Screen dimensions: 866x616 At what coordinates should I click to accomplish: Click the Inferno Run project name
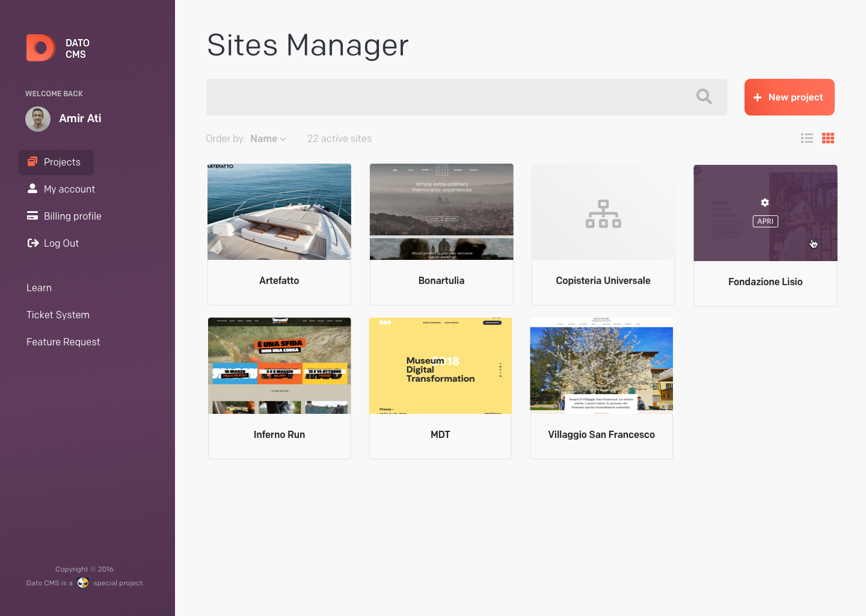tap(279, 435)
